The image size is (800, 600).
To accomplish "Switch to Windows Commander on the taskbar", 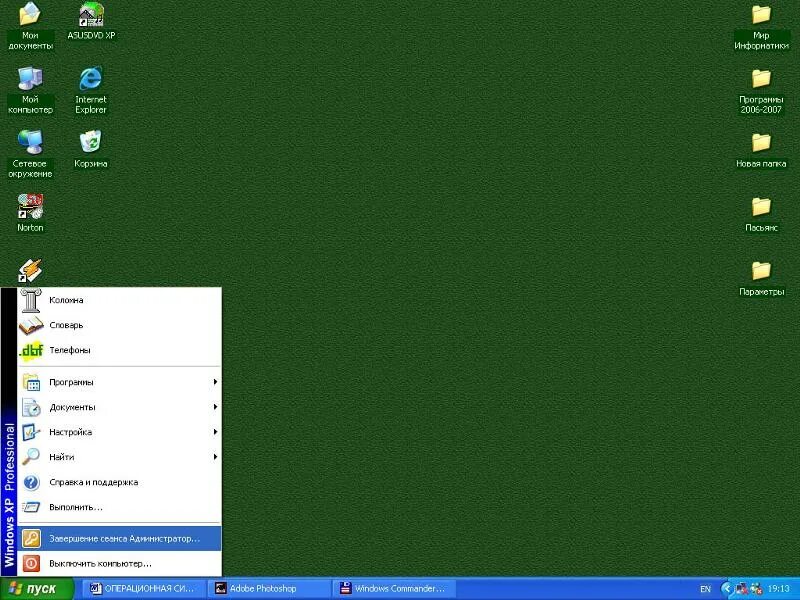I will tap(394, 589).
